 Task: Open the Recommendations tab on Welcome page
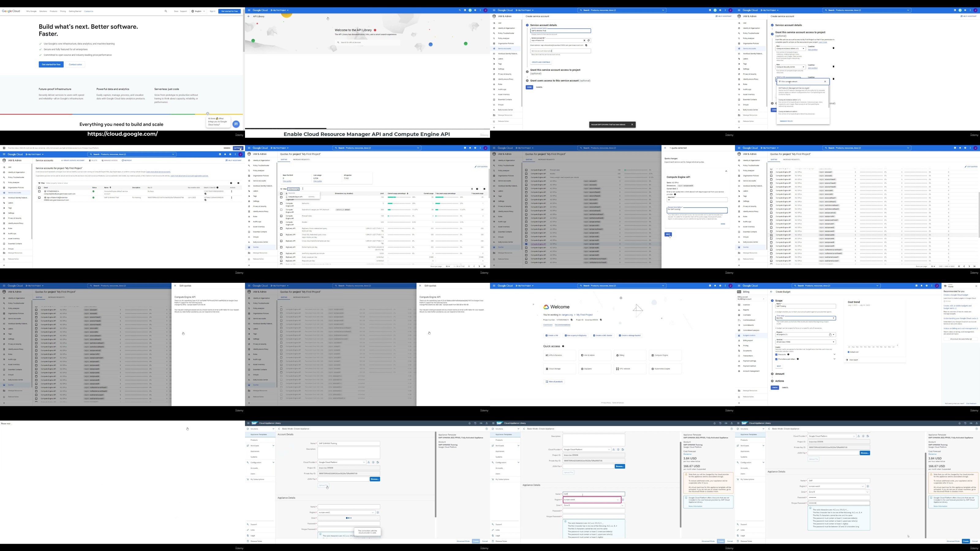coord(562,325)
